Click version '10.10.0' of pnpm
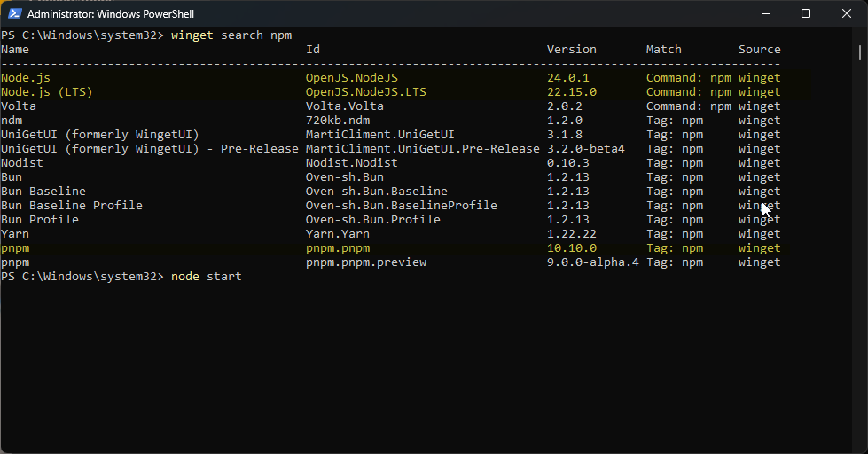 (572, 248)
